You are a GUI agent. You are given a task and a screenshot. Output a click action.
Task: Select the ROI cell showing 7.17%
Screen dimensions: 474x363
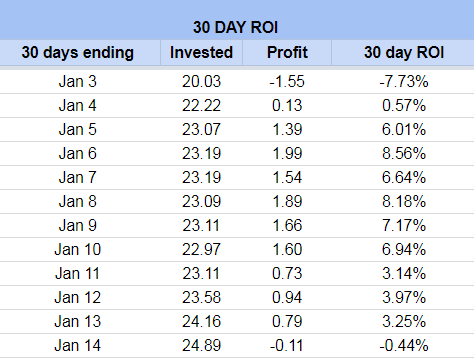403,226
